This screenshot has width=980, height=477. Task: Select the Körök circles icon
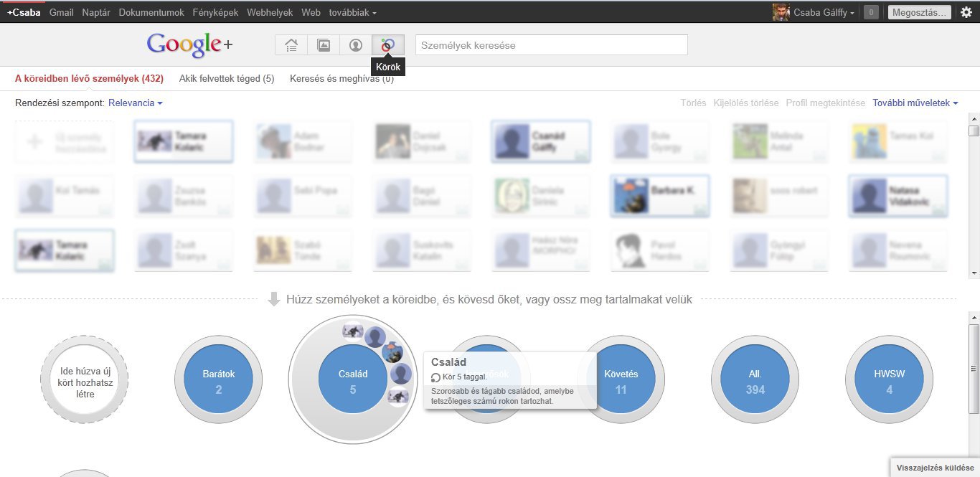point(388,45)
